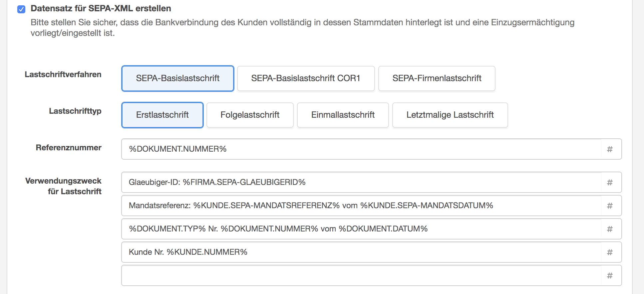The width and height of the screenshot is (644, 294).
Task: Choose SEPA-Basislastschrift COR1 option
Action: [x=306, y=78]
